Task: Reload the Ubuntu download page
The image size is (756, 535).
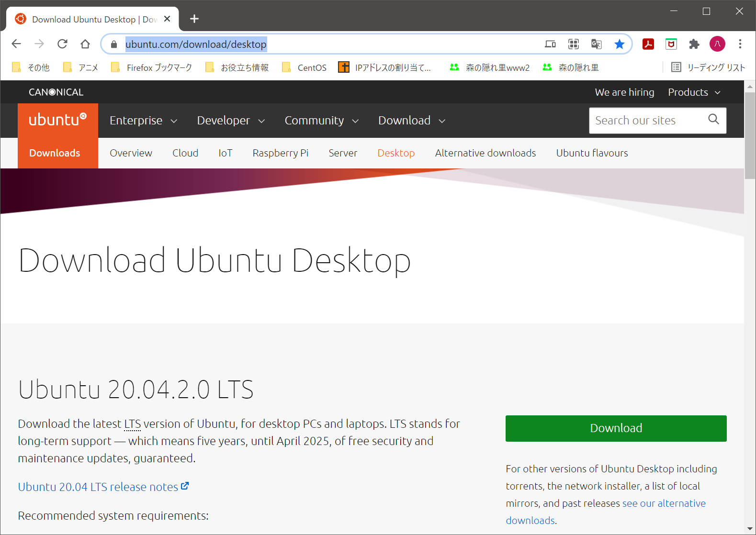Action: [x=62, y=44]
